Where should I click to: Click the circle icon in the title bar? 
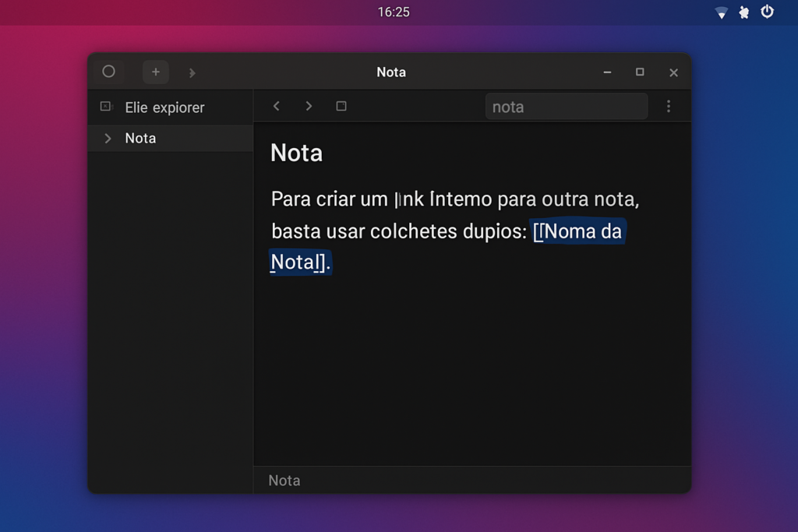[x=108, y=72]
